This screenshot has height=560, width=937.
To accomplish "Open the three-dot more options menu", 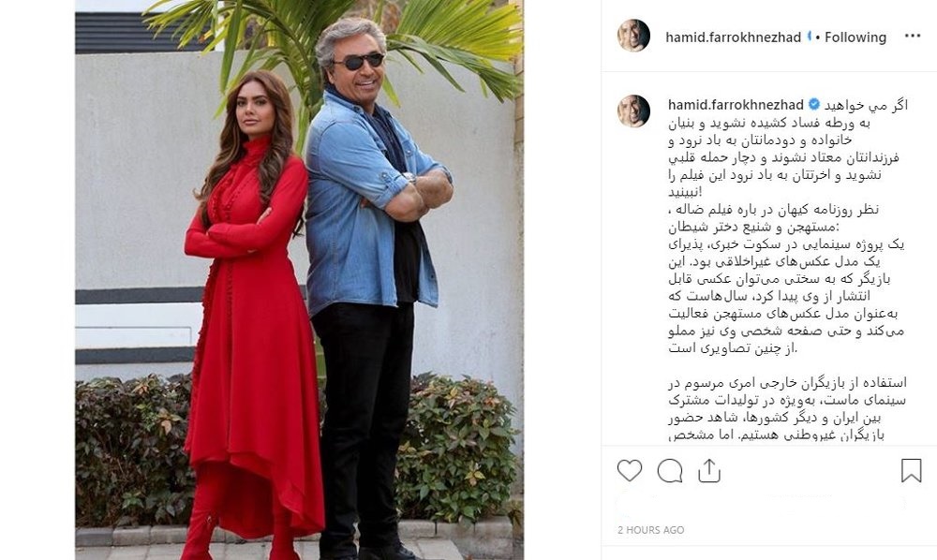I will [x=913, y=37].
